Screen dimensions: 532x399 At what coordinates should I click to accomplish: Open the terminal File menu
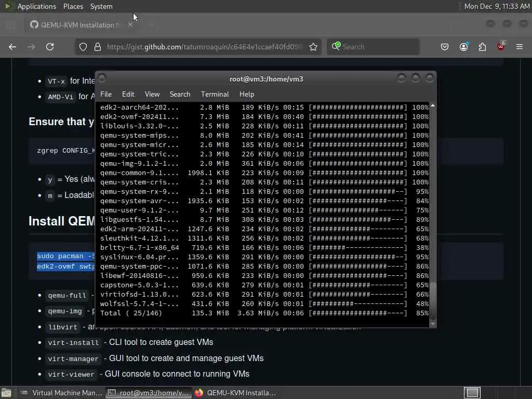106,95
